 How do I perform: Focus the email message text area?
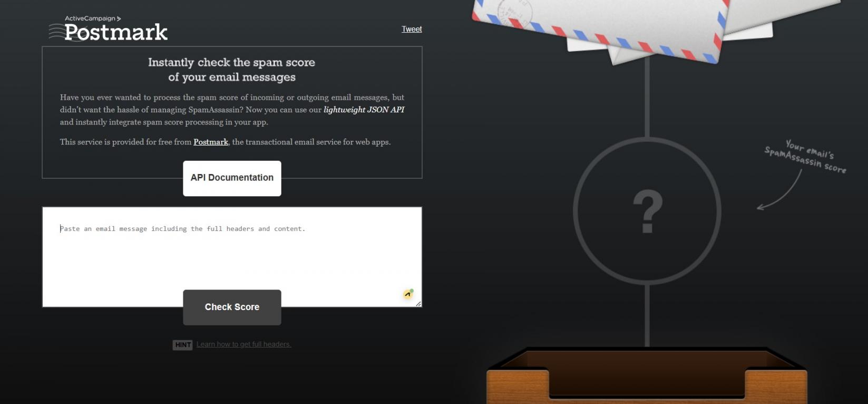click(x=232, y=257)
